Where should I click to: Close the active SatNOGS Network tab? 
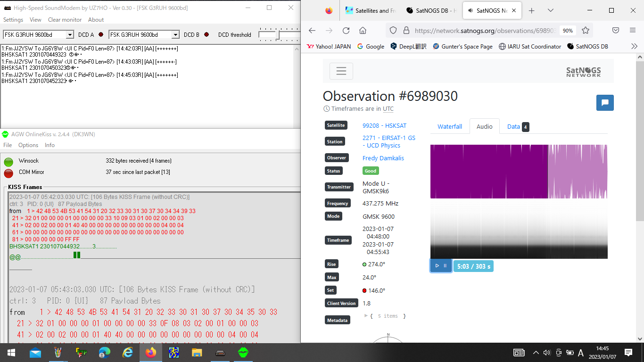514,10
